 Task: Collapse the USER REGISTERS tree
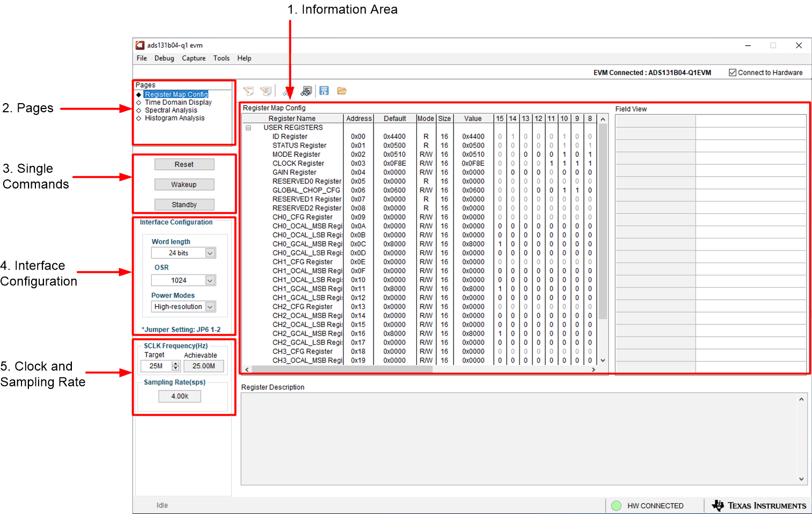point(248,127)
